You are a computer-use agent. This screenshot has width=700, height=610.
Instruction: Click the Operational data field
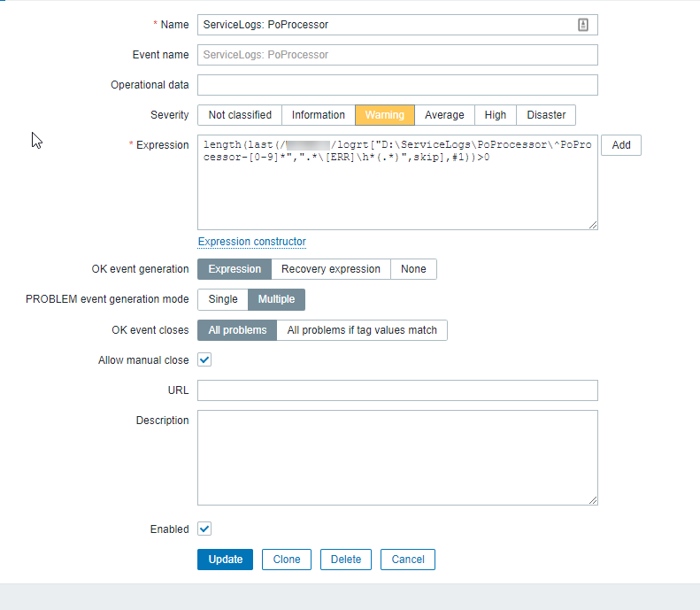[397, 85]
